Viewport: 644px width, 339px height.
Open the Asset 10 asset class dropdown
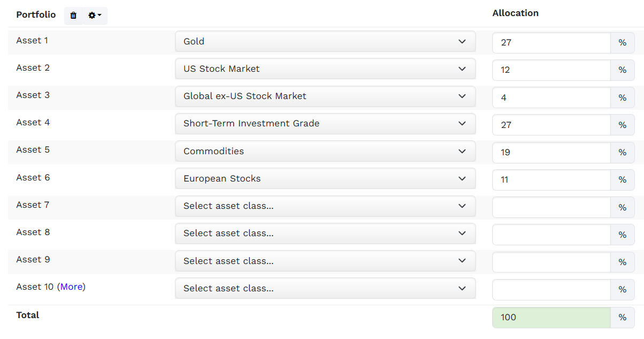click(x=325, y=288)
